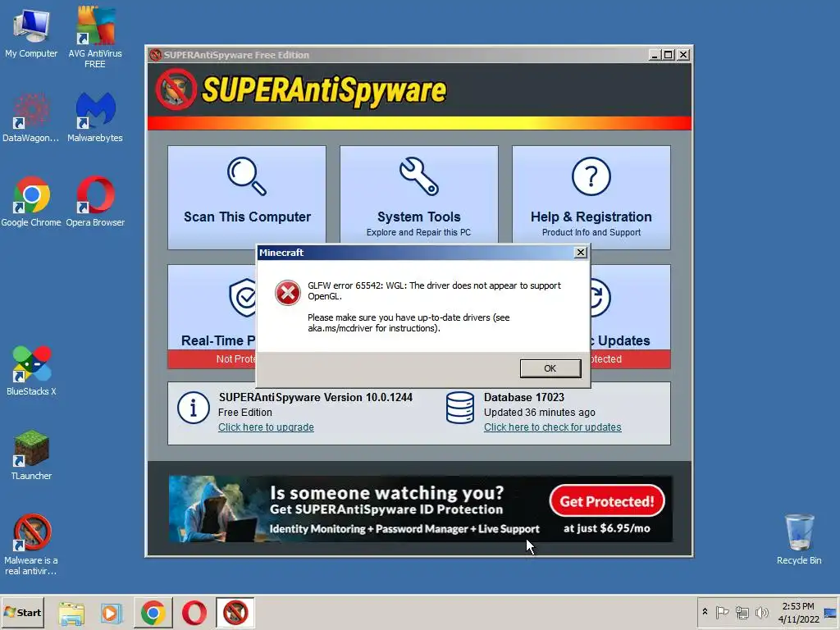Click Action Center flag tray icon
This screenshot has height=630, width=840.
[x=722, y=612]
